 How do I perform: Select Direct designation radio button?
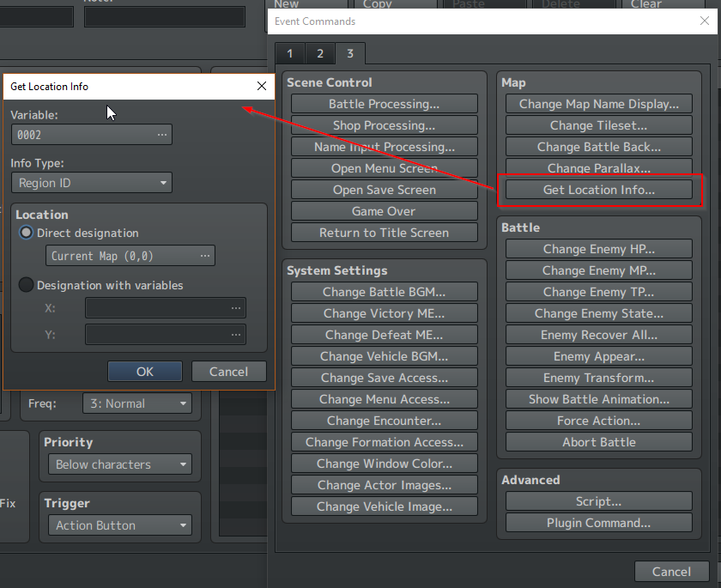point(27,233)
